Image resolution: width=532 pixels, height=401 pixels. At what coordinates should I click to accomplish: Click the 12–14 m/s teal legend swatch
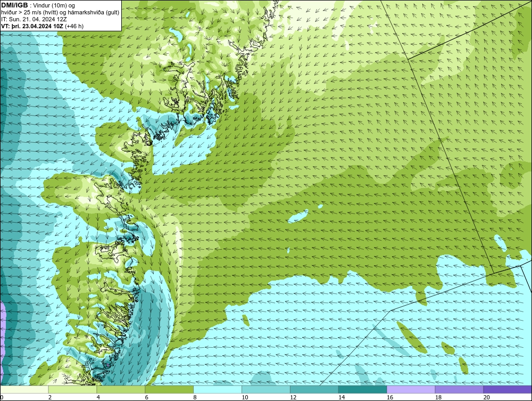(314, 389)
